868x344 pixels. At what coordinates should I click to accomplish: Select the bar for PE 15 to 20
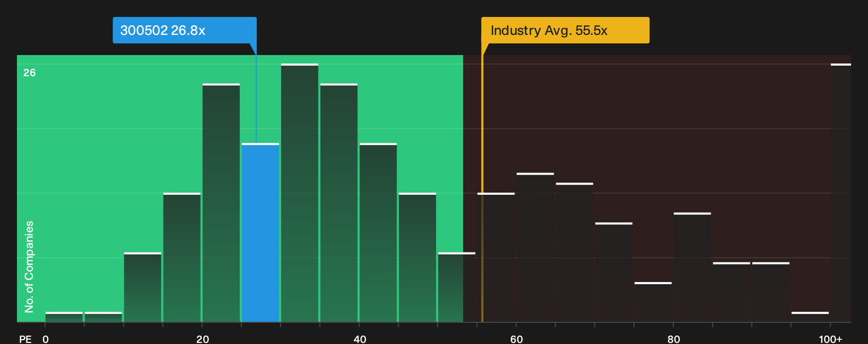(x=182, y=258)
